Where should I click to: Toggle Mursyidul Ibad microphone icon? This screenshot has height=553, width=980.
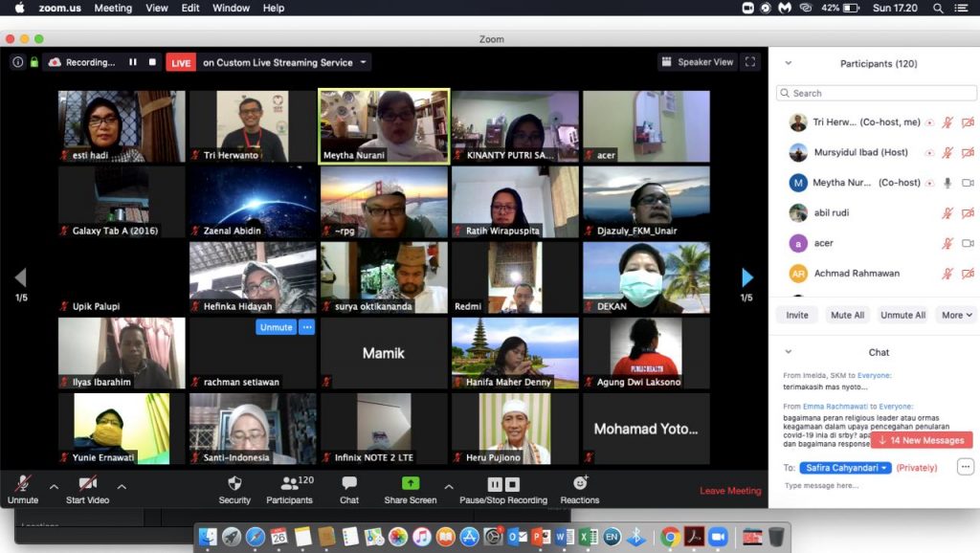[947, 152]
